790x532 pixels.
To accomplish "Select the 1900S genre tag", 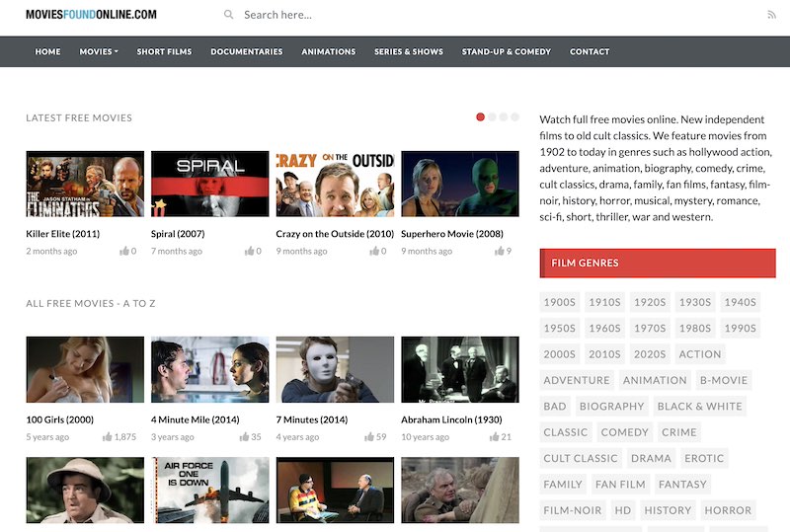I will [x=559, y=302].
